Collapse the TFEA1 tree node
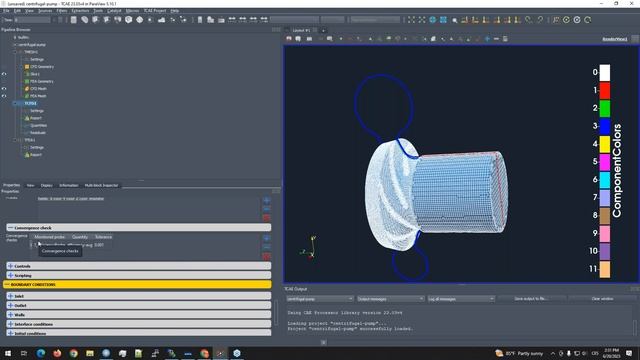Viewport: 640px width, 360px height. [15, 140]
